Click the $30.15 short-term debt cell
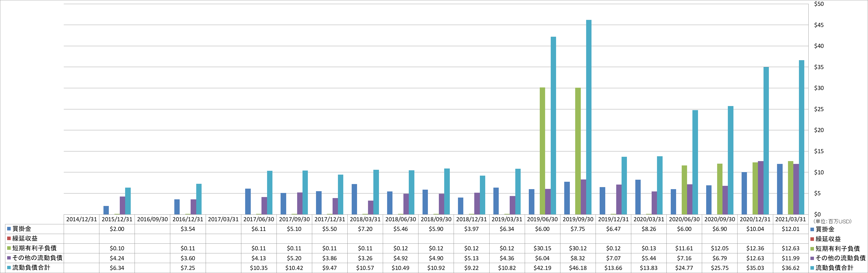 tap(543, 248)
